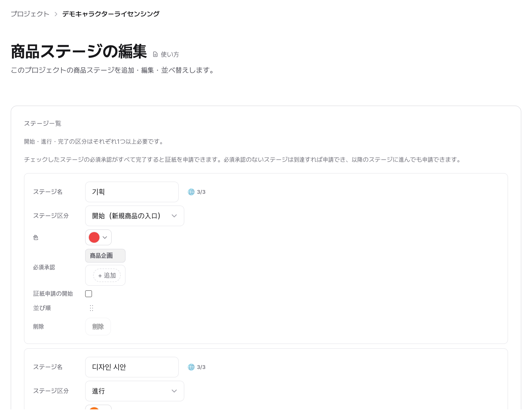The image size is (532, 420).
Task: Click the stage name field containing 디자인 시안
Action: [x=132, y=367]
